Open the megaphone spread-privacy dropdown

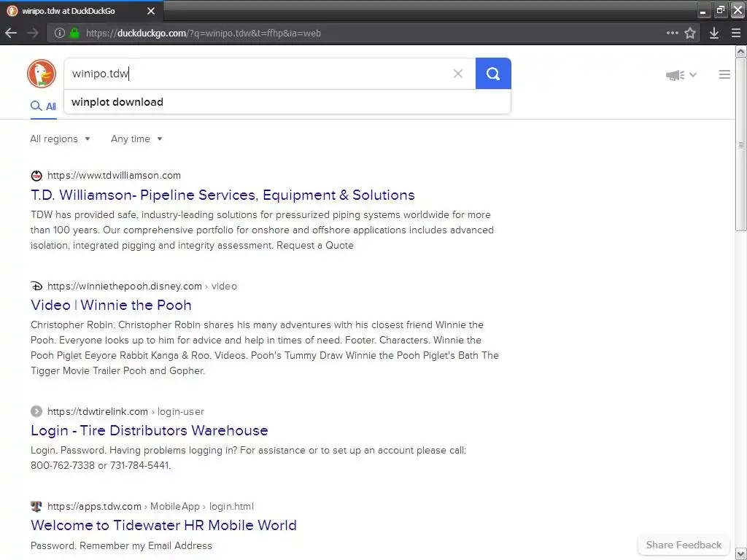pos(681,75)
